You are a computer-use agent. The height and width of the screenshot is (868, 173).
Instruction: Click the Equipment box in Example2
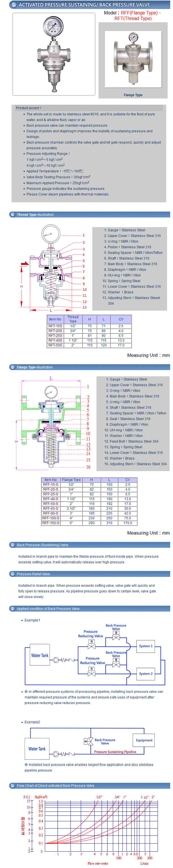[x=144, y=740]
